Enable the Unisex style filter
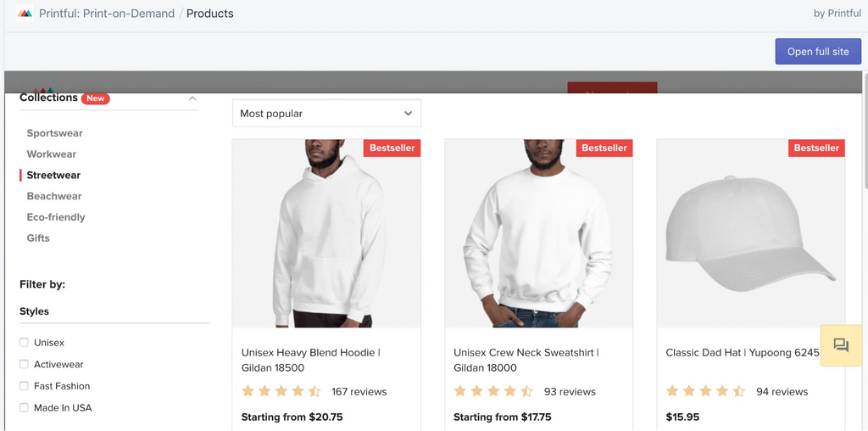 click(x=24, y=343)
